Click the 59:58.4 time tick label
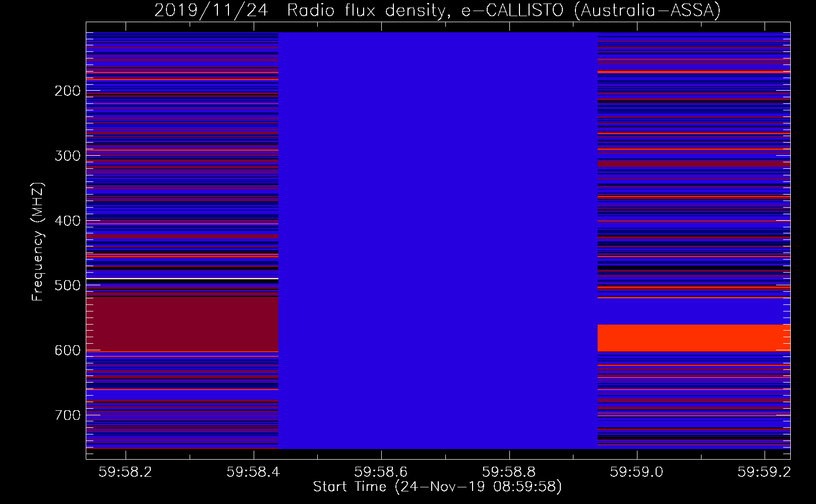This screenshot has height=504, width=816. [x=253, y=472]
